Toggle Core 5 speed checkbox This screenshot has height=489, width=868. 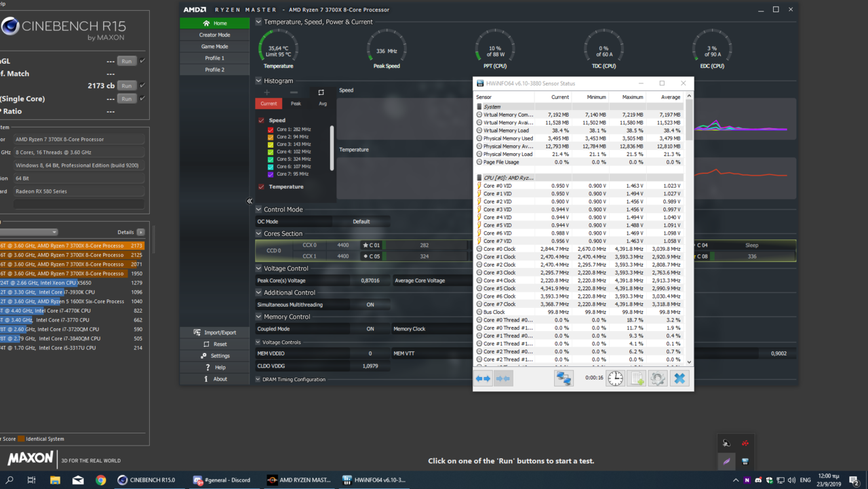[271, 159]
